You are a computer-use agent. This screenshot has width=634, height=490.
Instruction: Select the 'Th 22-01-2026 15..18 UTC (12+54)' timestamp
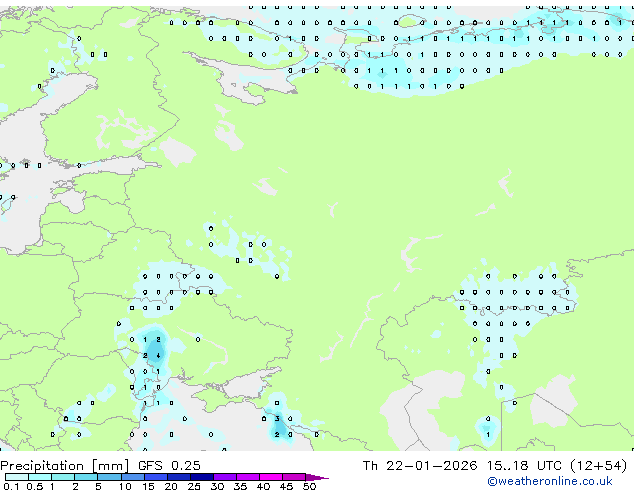tap(495, 466)
